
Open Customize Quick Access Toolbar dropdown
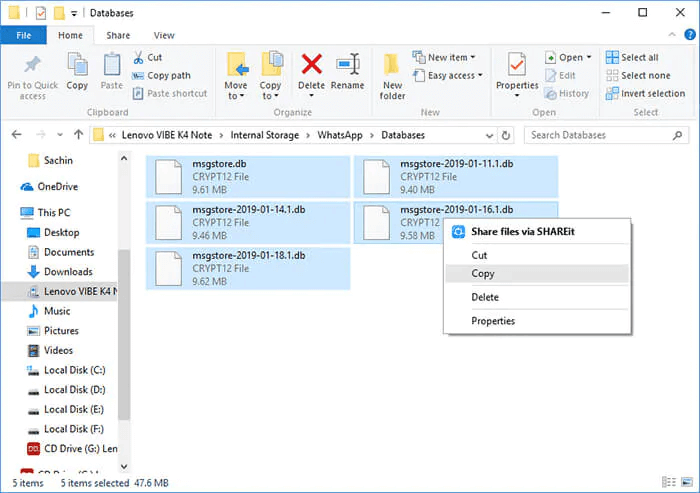74,13
